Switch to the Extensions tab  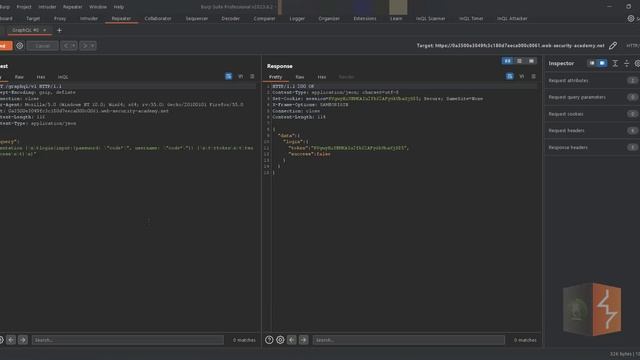click(x=364, y=18)
